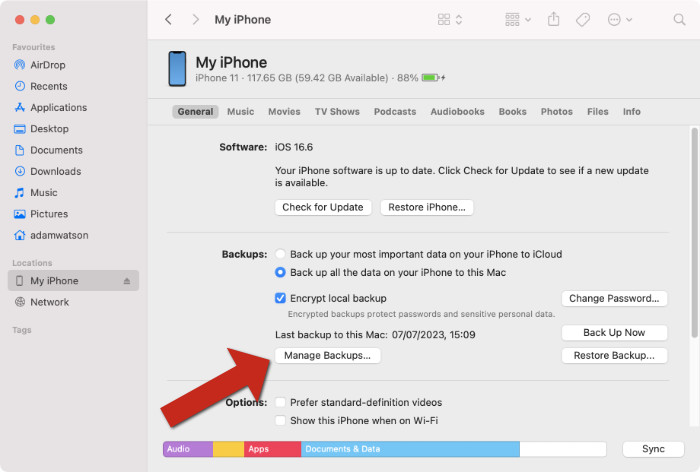Select My iPhone under Locations
The height and width of the screenshot is (472, 700).
tap(73, 281)
